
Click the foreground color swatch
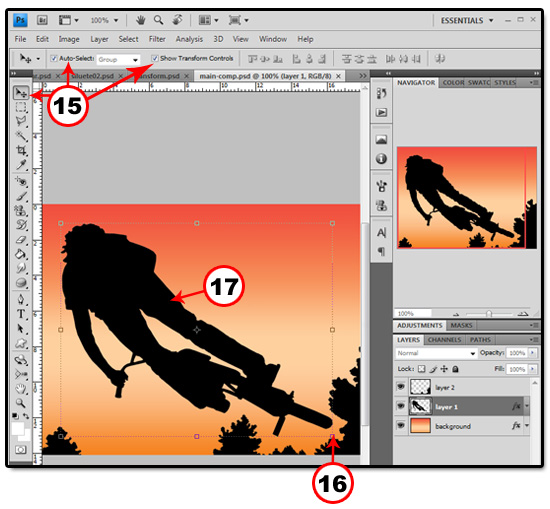tap(18, 428)
